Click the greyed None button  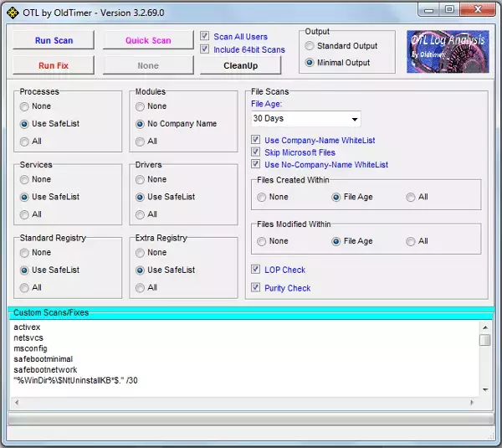148,65
